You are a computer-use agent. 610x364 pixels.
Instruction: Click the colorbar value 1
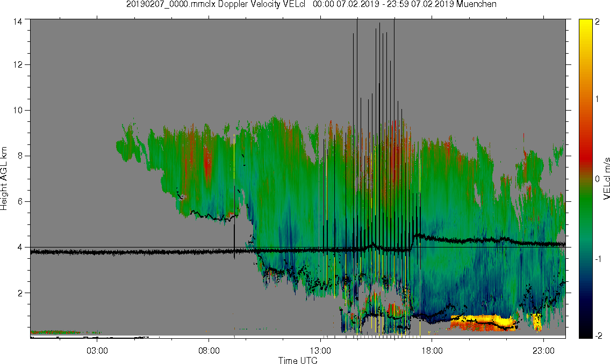pos(597,99)
